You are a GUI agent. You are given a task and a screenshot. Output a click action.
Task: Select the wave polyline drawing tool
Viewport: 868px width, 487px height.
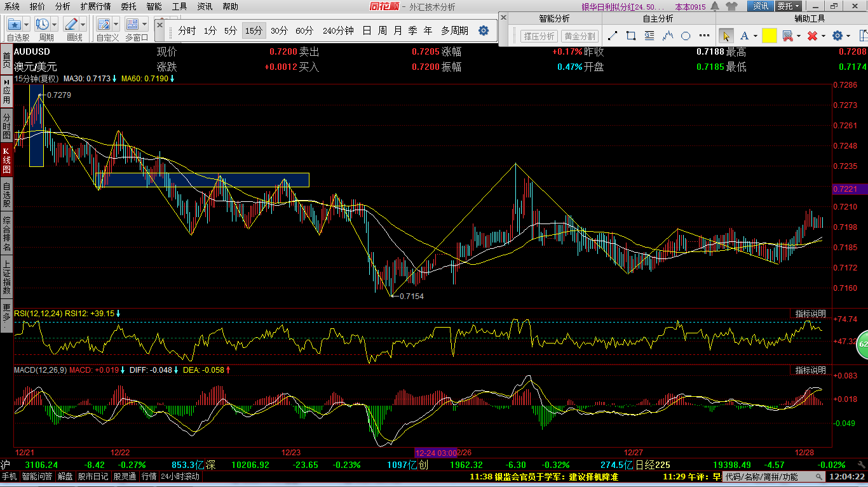coord(667,36)
